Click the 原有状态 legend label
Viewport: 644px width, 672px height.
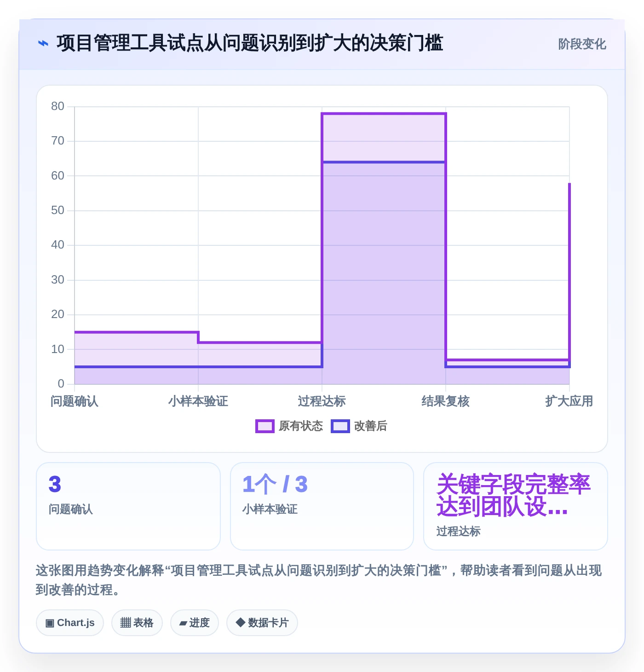301,426
